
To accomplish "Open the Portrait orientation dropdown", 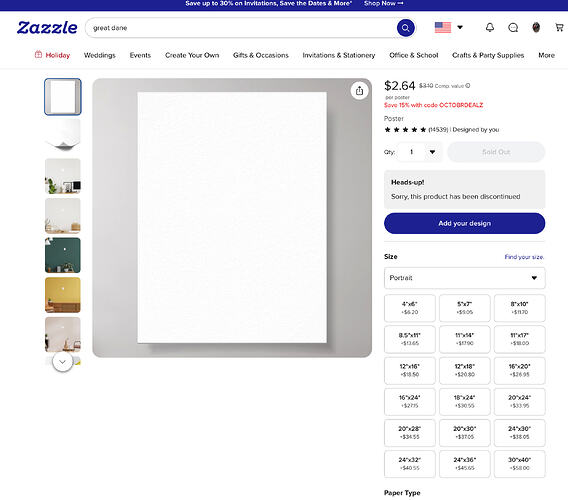I will 464,278.
